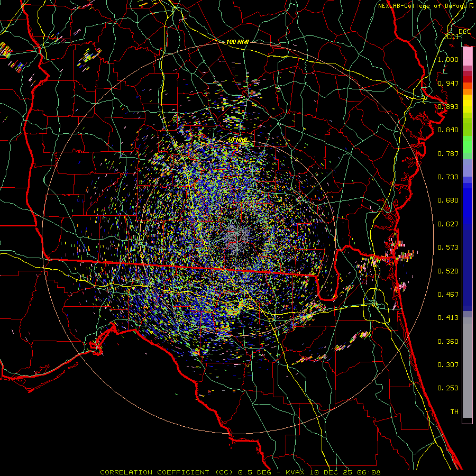
Task: Pick the pink color bar segment
Action: click(x=467, y=57)
